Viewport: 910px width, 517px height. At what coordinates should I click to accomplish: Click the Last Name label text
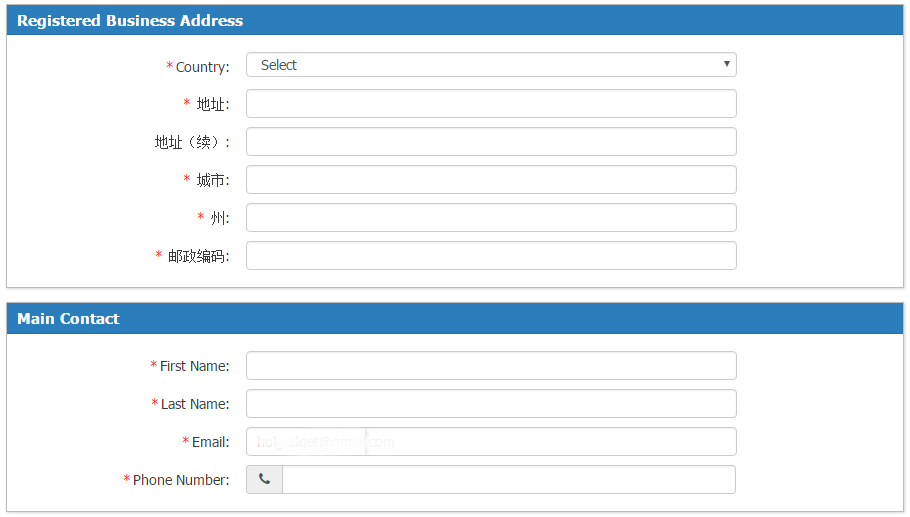click(x=195, y=404)
